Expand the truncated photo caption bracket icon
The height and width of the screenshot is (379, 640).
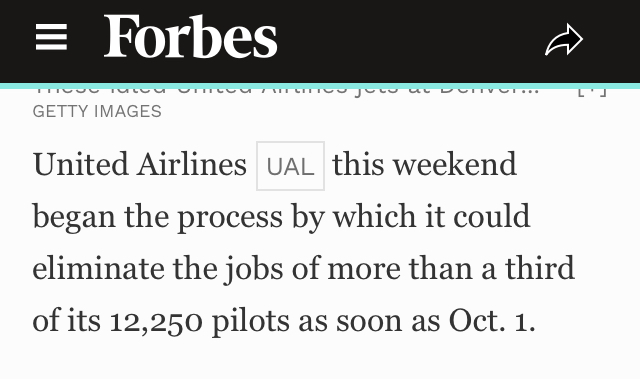[x=593, y=92]
